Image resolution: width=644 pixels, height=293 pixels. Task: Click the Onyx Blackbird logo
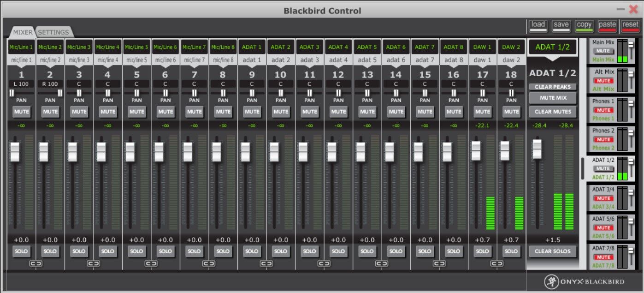[585, 281]
